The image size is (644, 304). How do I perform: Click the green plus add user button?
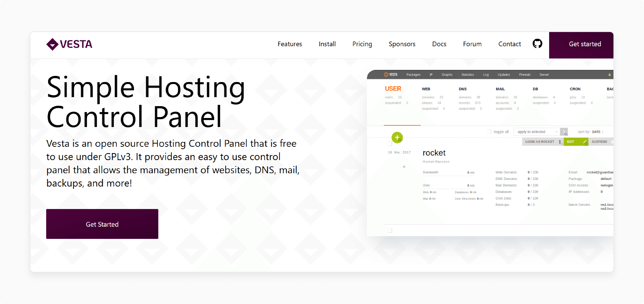397,137
